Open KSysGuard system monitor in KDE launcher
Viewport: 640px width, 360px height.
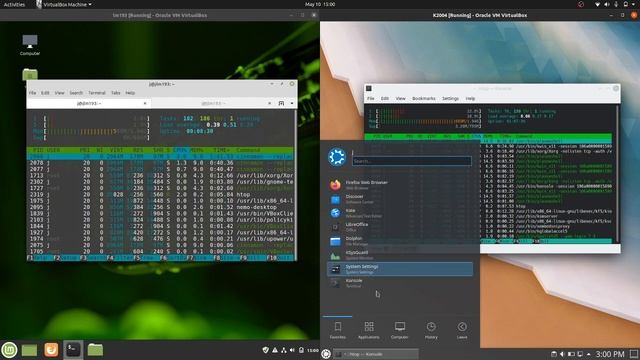coord(400,255)
